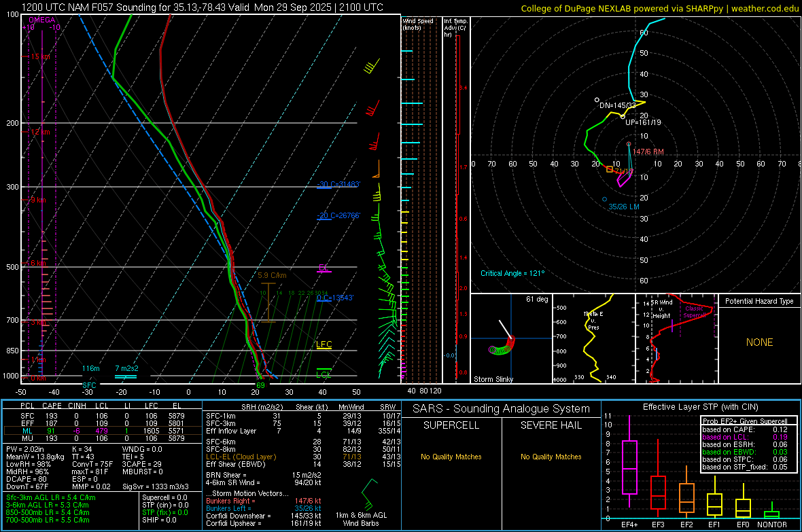Click the 'NONE' hazard type value
802x532 pixels.
[760, 342]
